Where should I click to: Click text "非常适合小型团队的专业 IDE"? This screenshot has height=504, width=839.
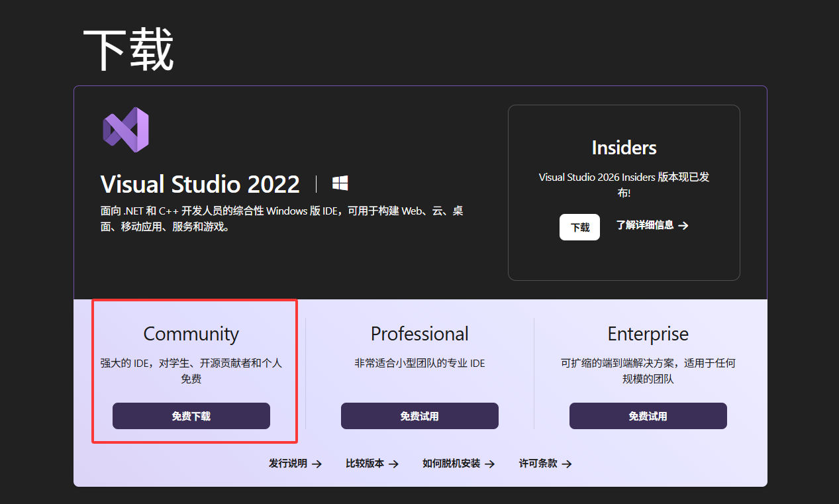420,363
